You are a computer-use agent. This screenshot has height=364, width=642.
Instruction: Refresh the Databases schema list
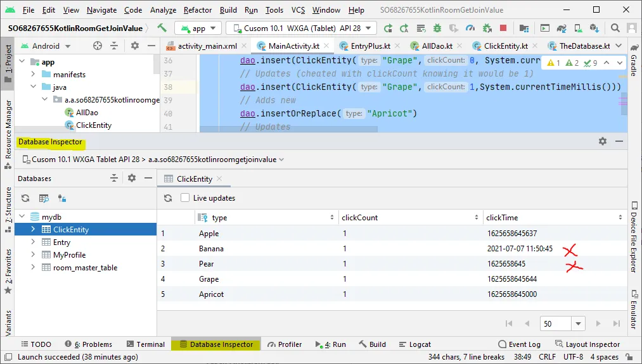[25, 198]
